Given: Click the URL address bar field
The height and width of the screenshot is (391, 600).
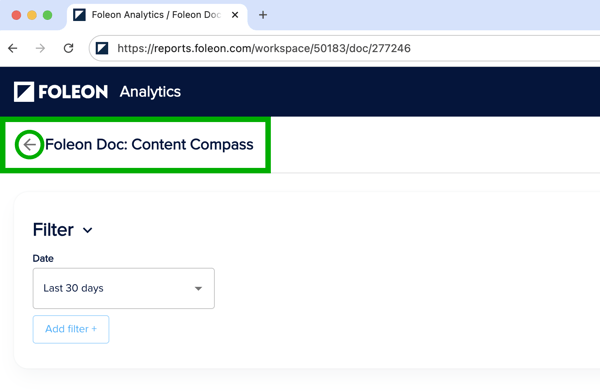Looking at the screenshot, I should click(344, 48).
